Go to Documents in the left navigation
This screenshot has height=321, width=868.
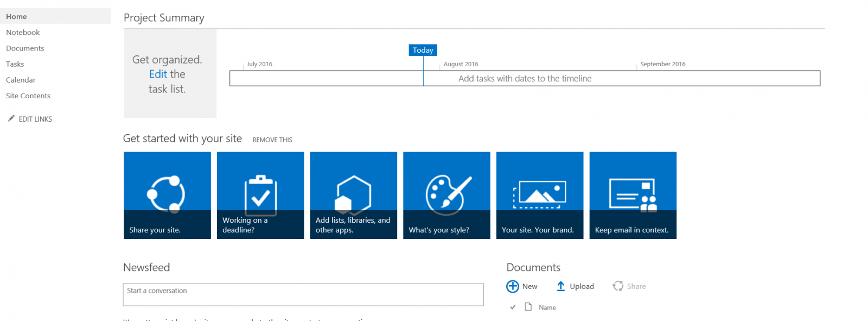coord(25,48)
